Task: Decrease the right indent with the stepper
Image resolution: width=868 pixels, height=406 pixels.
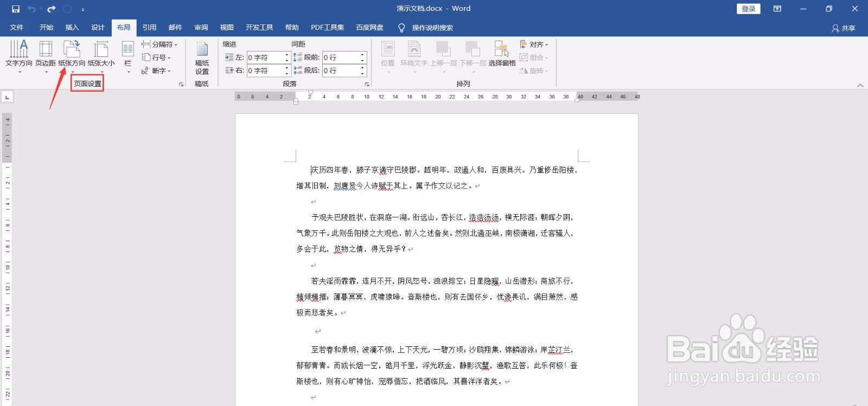Action: pyautogui.click(x=287, y=73)
